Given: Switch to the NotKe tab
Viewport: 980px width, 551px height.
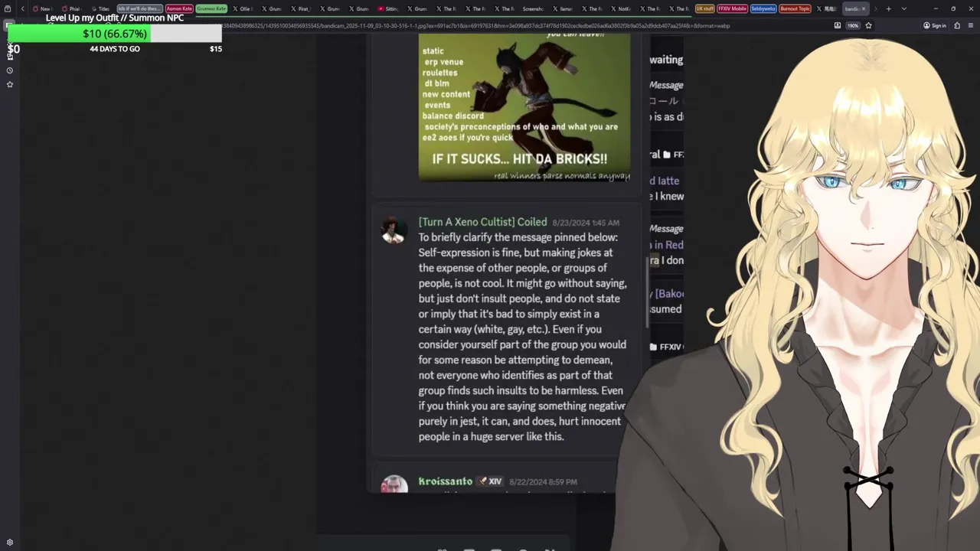Looking at the screenshot, I should (x=620, y=8).
